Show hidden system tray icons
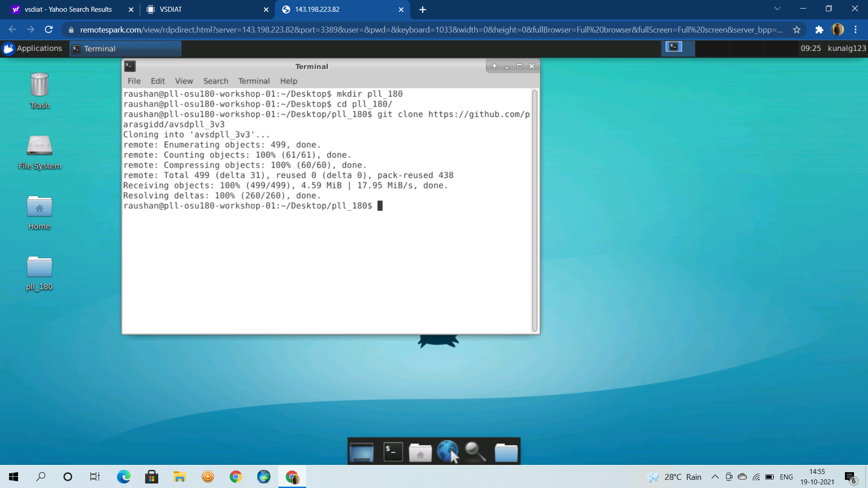The image size is (868, 488). tap(715, 477)
